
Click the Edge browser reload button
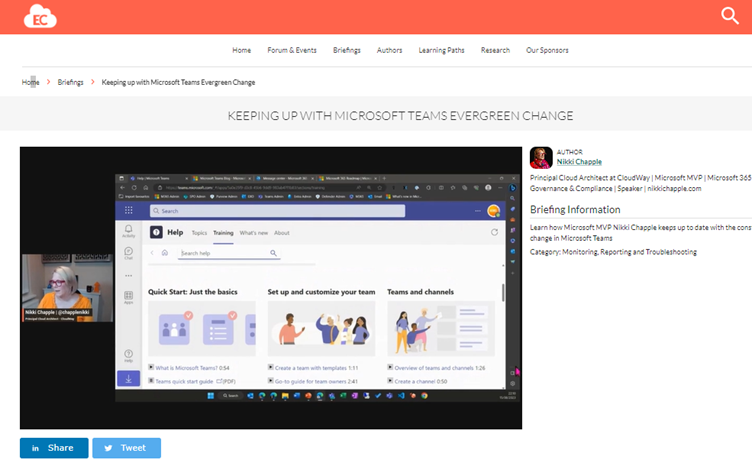134,188
